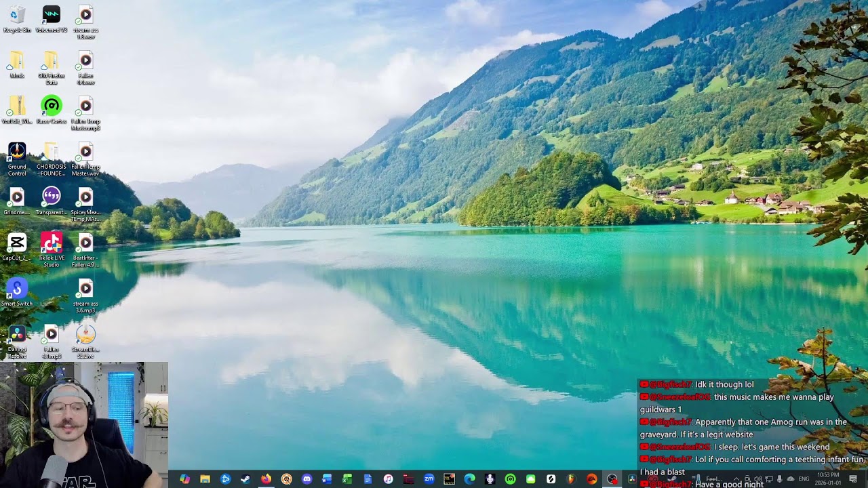This screenshot has width=868, height=488.
Task: Open Discord from the taskbar
Action: click(x=307, y=479)
